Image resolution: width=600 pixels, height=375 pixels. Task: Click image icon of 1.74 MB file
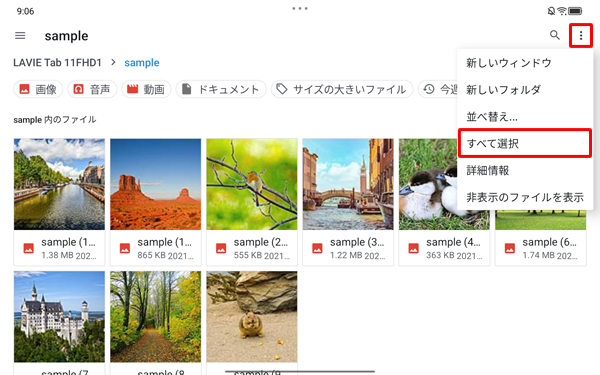(x=510, y=248)
